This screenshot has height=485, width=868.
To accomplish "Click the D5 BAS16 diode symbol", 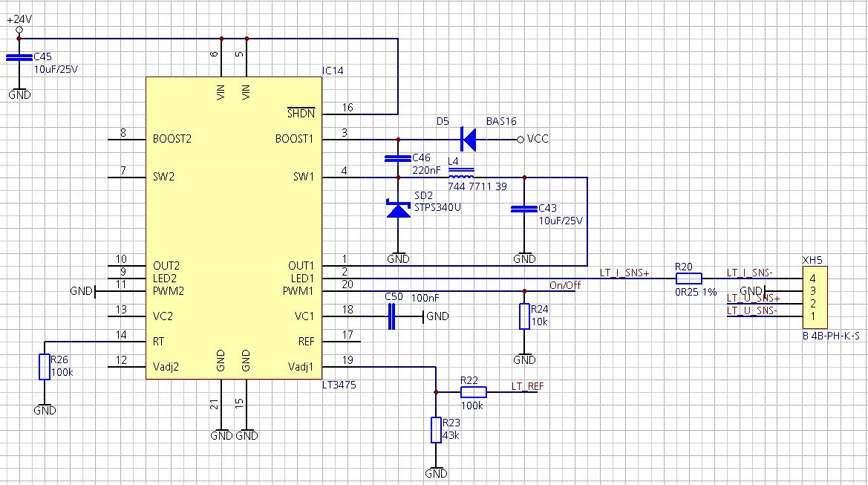I will coord(469,139).
